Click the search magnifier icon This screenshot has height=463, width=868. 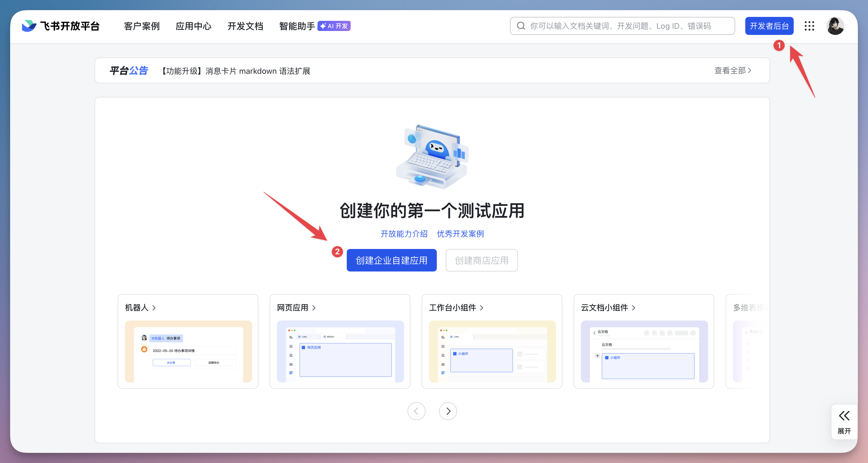pyautogui.click(x=521, y=26)
